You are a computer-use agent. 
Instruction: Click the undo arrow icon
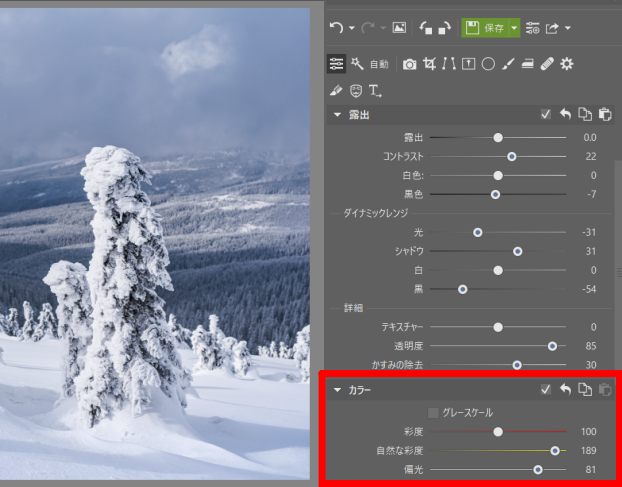[x=336, y=28]
